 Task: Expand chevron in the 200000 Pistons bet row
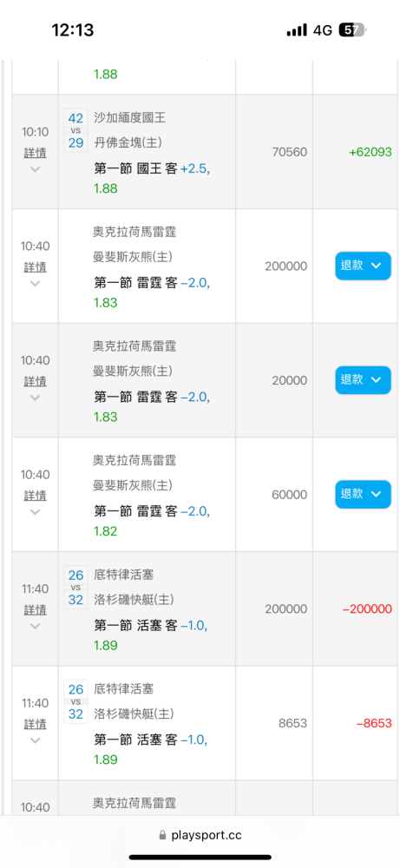point(35,626)
